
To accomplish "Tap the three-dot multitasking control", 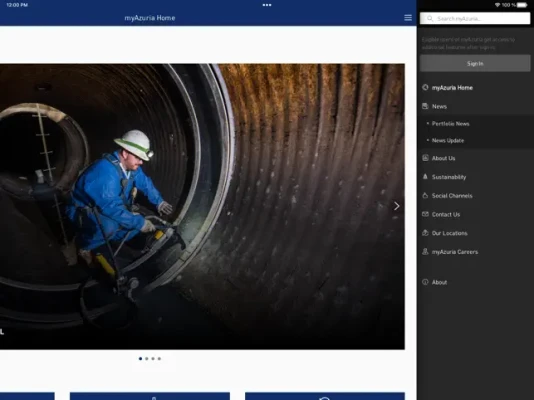I will tap(267, 5).
